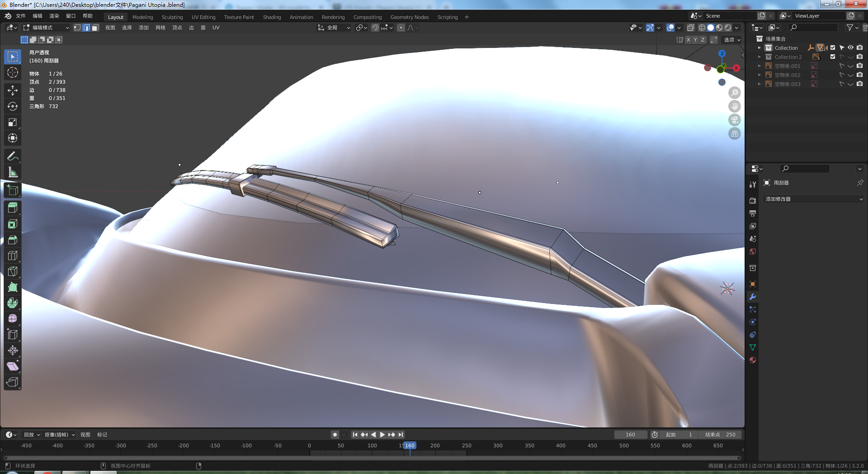The height and width of the screenshot is (474, 868).
Task: Select the Poly Build tool
Action: coord(13,287)
